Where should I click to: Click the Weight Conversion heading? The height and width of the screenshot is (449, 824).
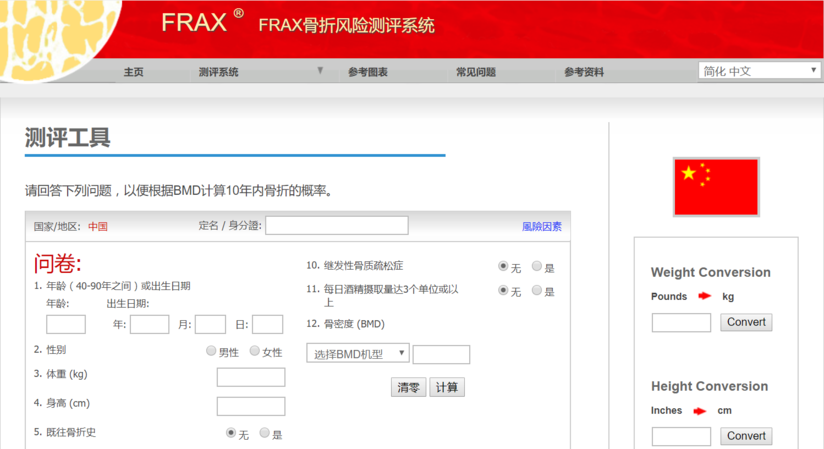[x=710, y=272]
